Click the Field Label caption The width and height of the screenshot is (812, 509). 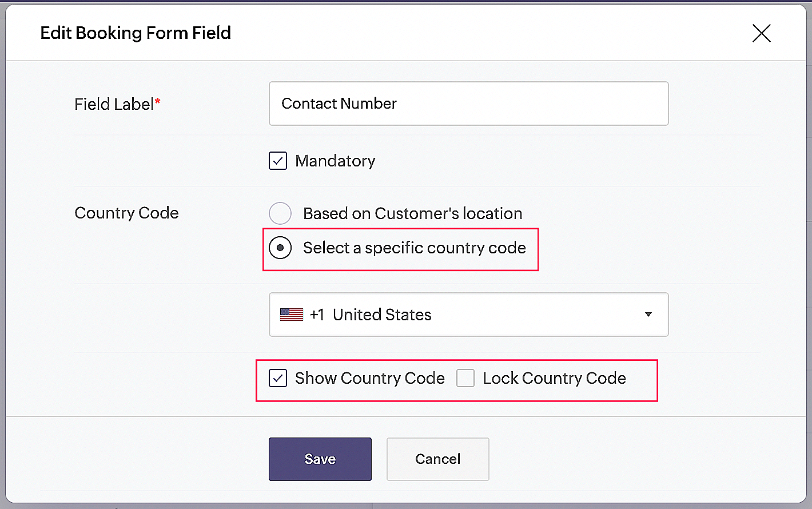(114, 104)
